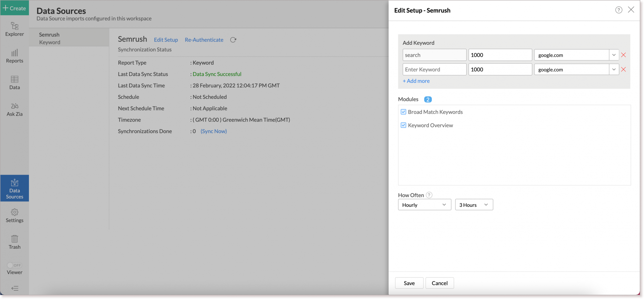
Task: Click the Cancel button
Action: pos(440,283)
